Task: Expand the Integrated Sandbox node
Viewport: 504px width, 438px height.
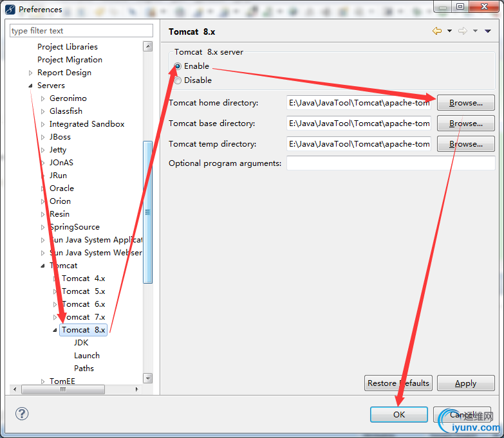Action: pos(42,124)
